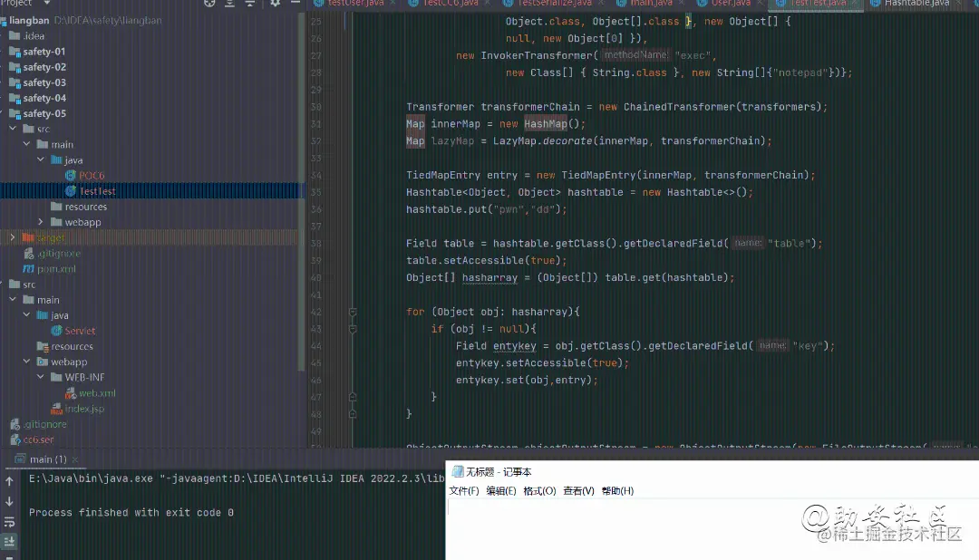The height and width of the screenshot is (560, 979).
Task: Click the 'Process finished with exit code 0' text
Action: click(x=131, y=513)
